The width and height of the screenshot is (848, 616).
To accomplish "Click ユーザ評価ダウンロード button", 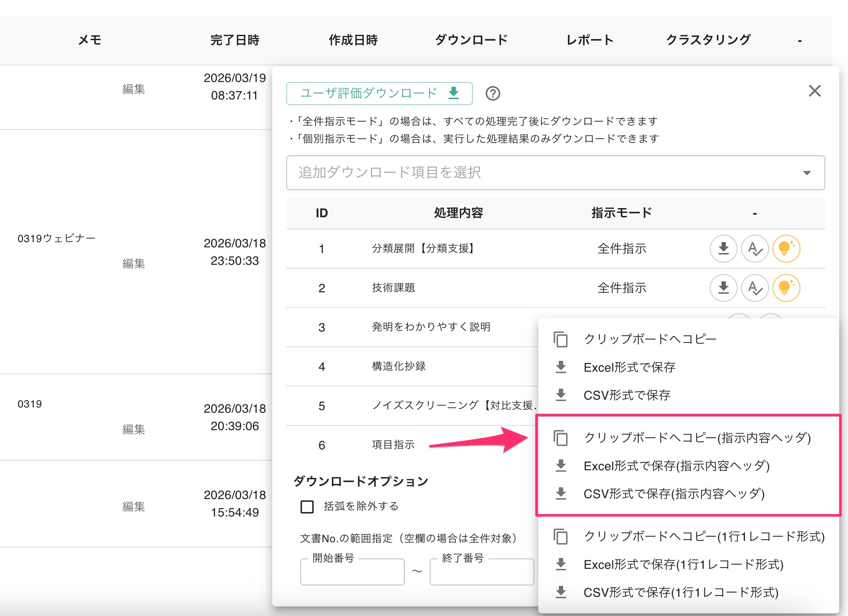I will [x=379, y=93].
